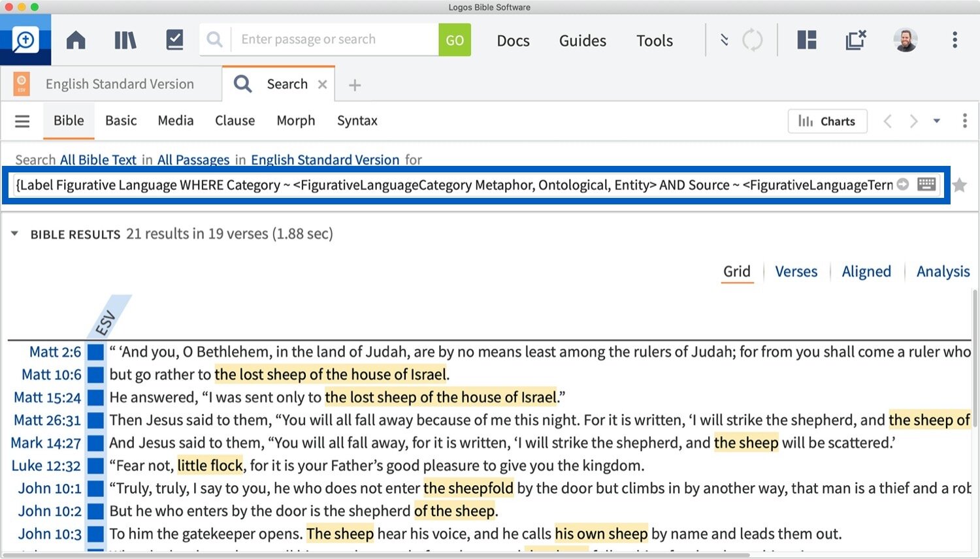Open the Guides menu
The width and height of the screenshot is (980, 559).
[x=582, y=40]
